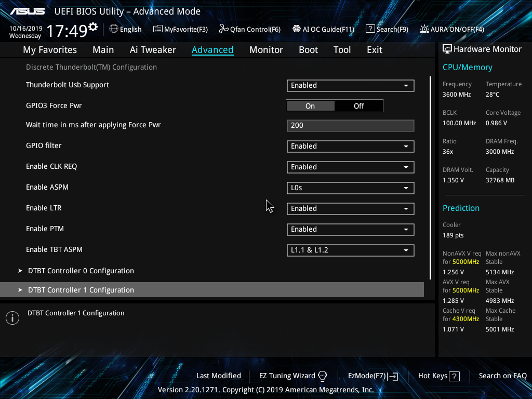Click Search on FAQ
This screenshot has height=399, width=532.
502,376
